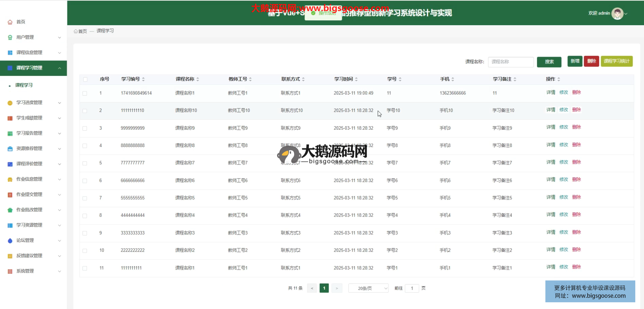Click the 课程信息管理 sidebar icon
644x309 pixels.
tap(10, 53)
